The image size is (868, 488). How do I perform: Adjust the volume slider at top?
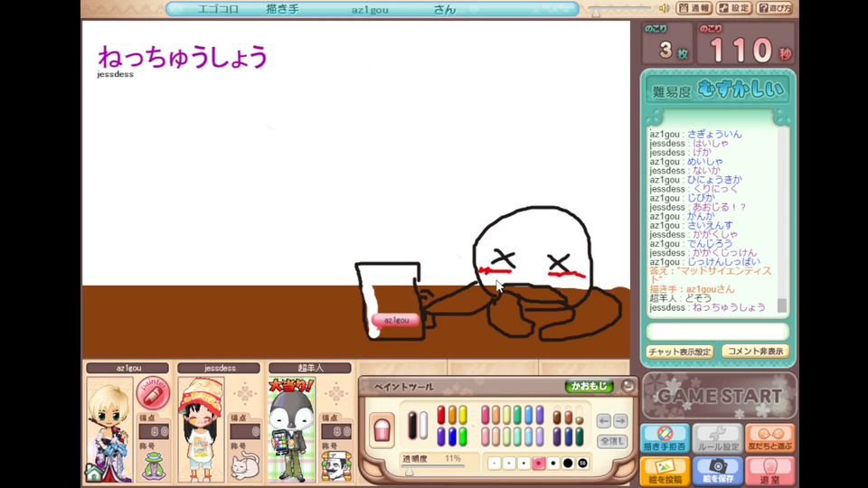(596, 12)
